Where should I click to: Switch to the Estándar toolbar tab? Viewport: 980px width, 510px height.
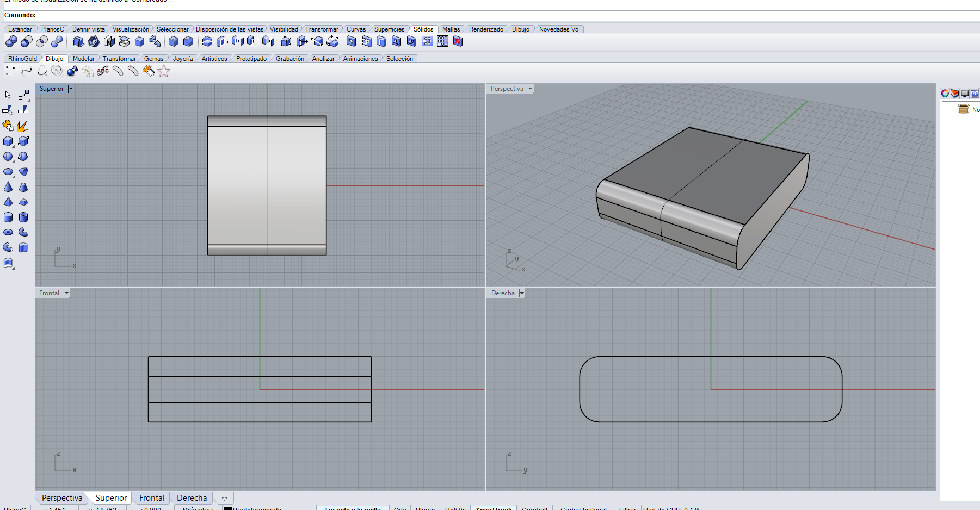click(20, 29)
